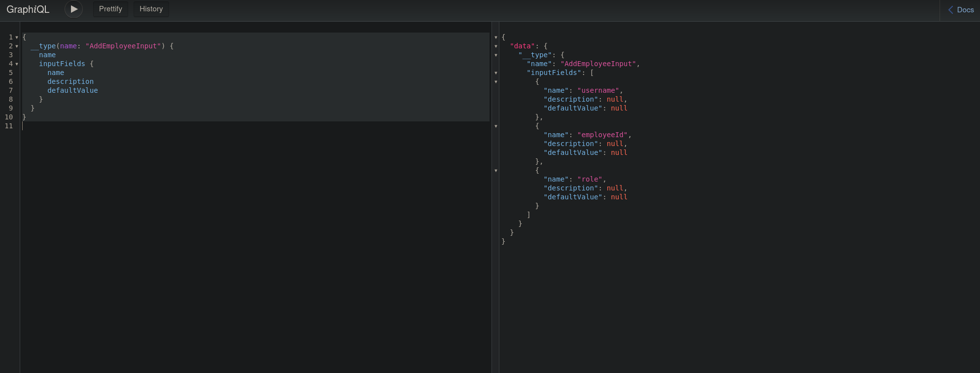Collapse the query root brace at line 1
The image size is (980, 373).
[17, 37]
